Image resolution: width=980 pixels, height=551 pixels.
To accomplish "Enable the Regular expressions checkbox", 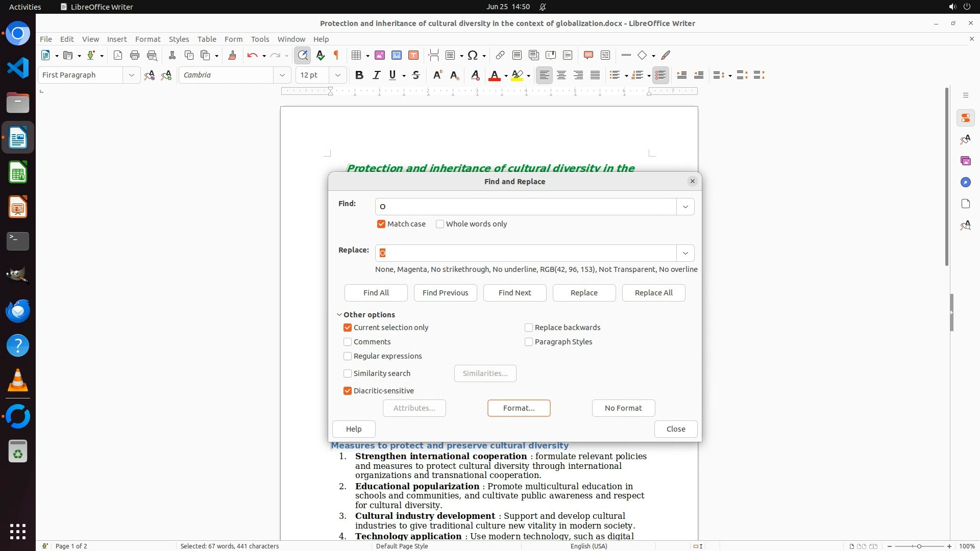I will click(348, 356).
